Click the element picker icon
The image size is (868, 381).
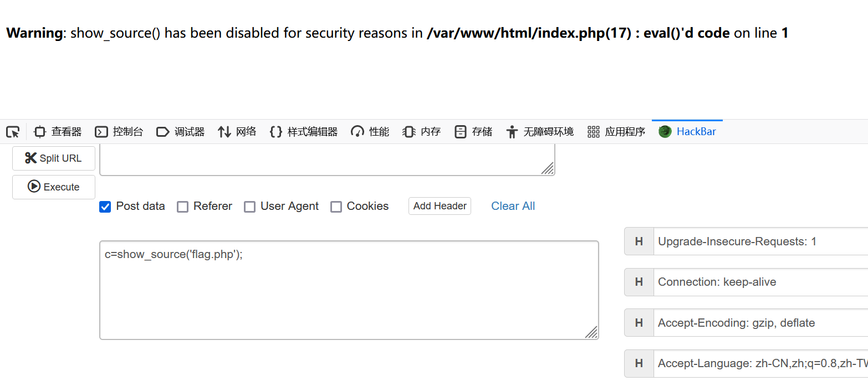pos(13,132)
